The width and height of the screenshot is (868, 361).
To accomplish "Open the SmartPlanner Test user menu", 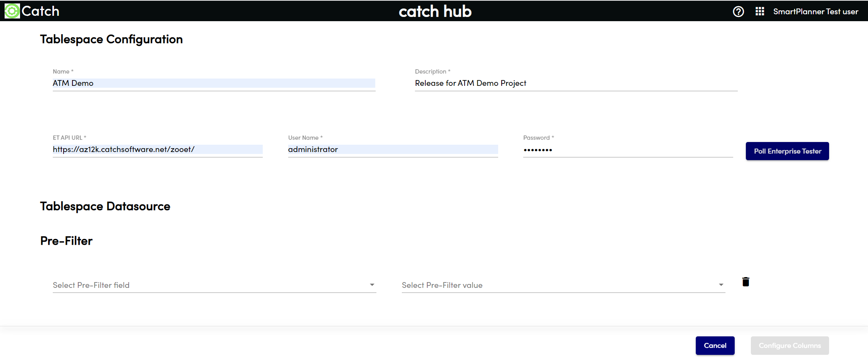I will pos(815,12).
